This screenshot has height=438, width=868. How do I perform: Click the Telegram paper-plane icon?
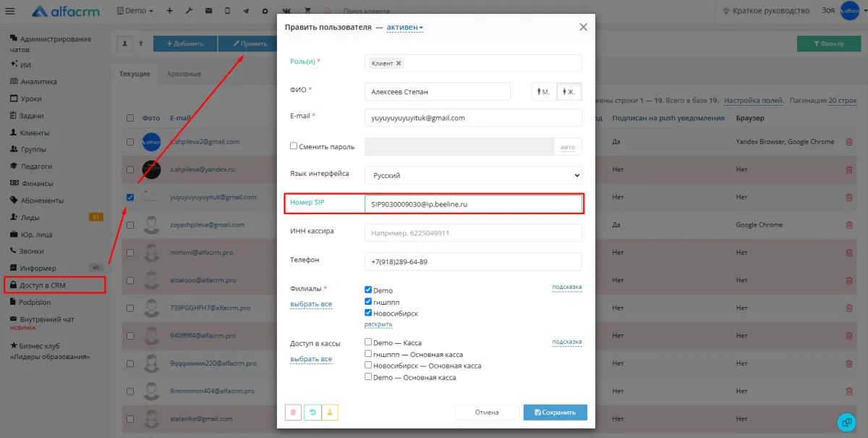pyautogui.click(x=247, y=11)
